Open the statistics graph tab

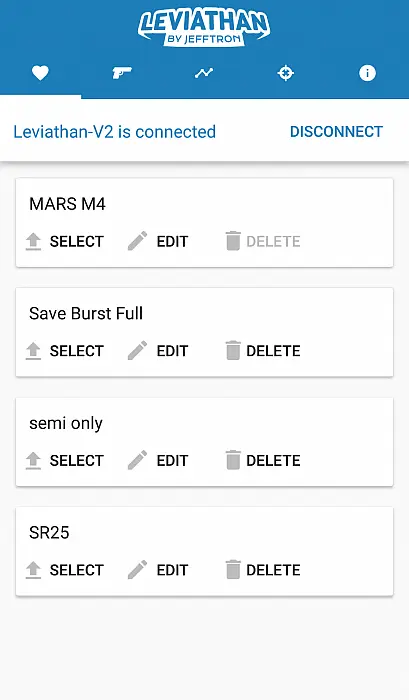(x=204, y=73)
